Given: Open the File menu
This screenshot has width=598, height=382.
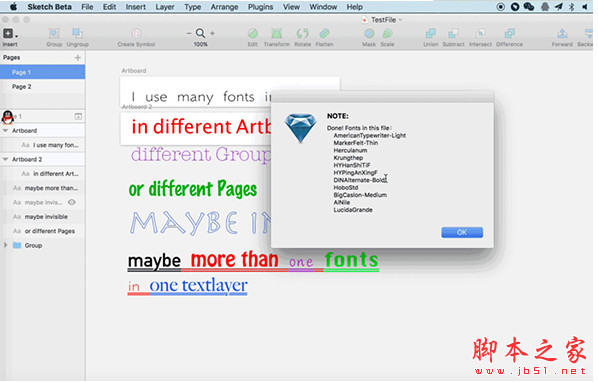Looking at the screenshot, I should pyautogui.click(x=87, y=7).
